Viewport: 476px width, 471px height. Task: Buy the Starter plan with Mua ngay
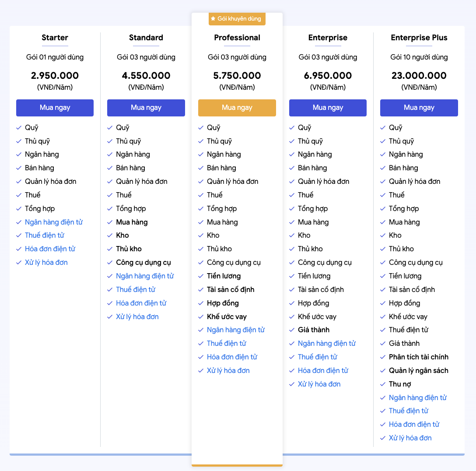(x=55, y=108)
